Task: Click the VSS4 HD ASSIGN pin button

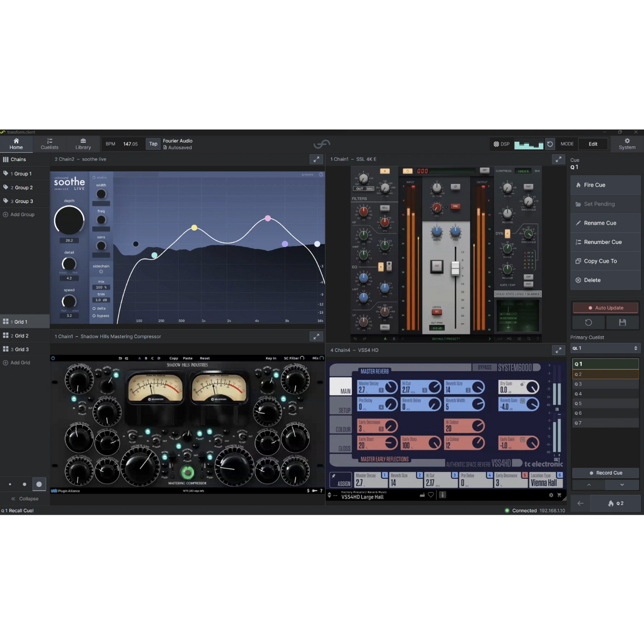Action: pyautogui.click(x=341, y=480)
